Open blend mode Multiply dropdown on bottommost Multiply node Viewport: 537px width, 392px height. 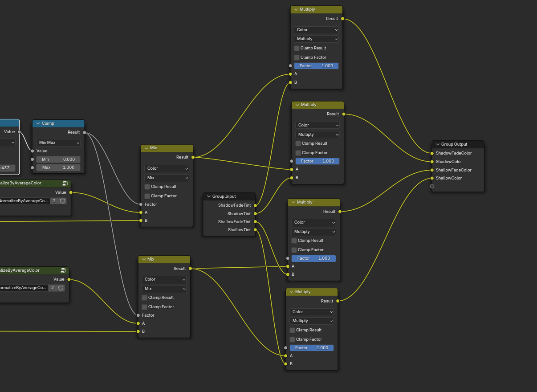[312, 321]
